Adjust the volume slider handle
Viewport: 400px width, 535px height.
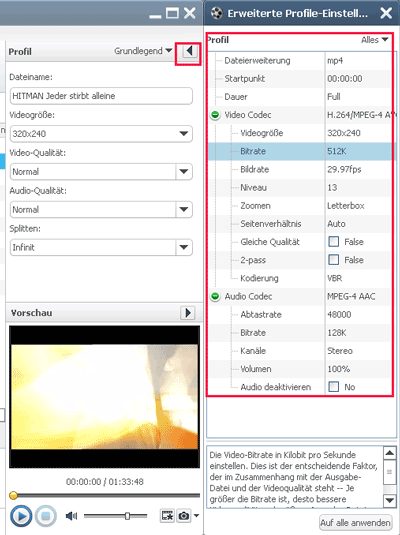[127, 516]
